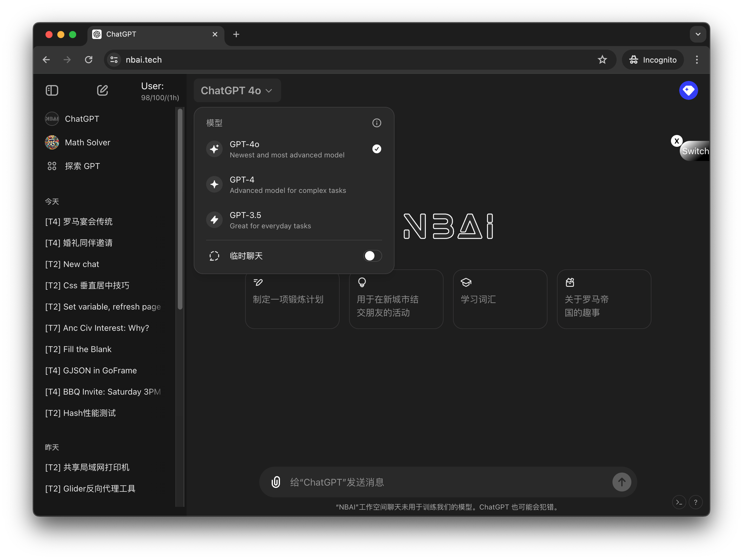Select the ChatGPT browser tab
743x560 pixels.
pyautogui.click(x=156, y=34)
